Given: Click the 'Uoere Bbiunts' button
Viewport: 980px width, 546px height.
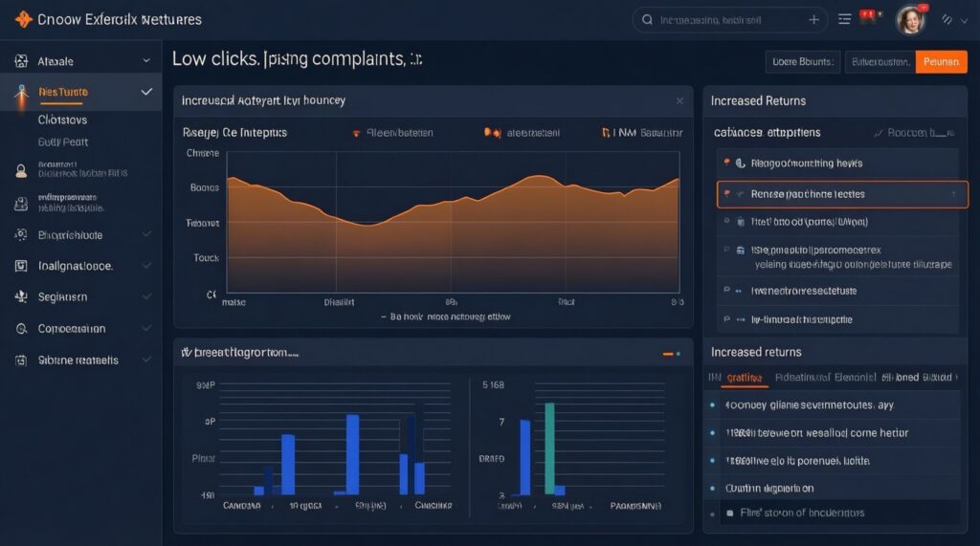Looking at the screenshot, I should tap(803, 62).
